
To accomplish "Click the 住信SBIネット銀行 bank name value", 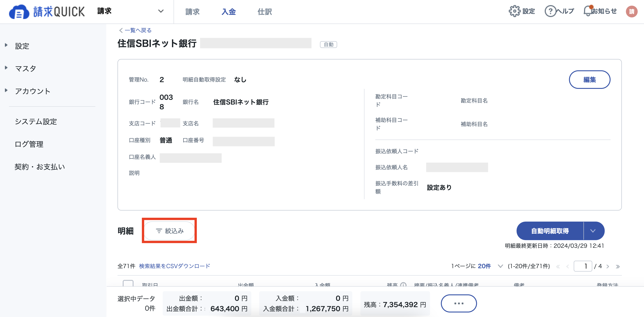I will click(x=241, y=102).
